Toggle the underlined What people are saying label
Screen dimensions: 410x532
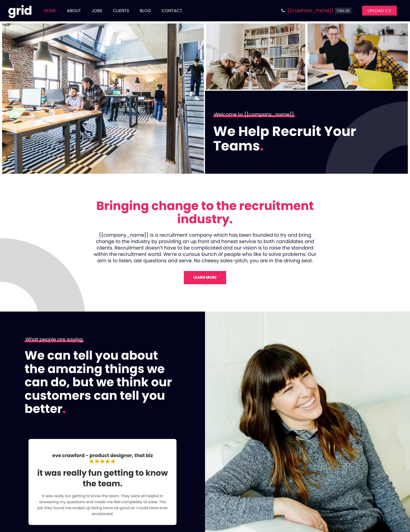coord(54,340)
